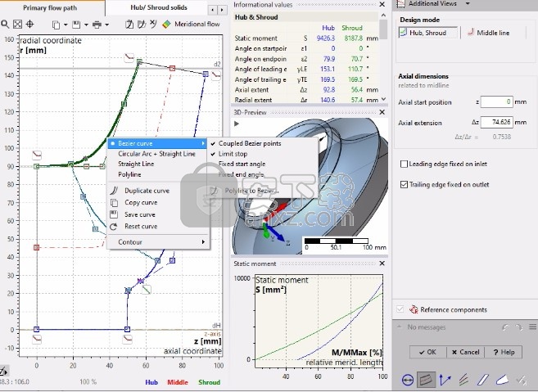Click the Axial extension Δz field
Viewport: 538px width, 392px height.
pos(496,122)
